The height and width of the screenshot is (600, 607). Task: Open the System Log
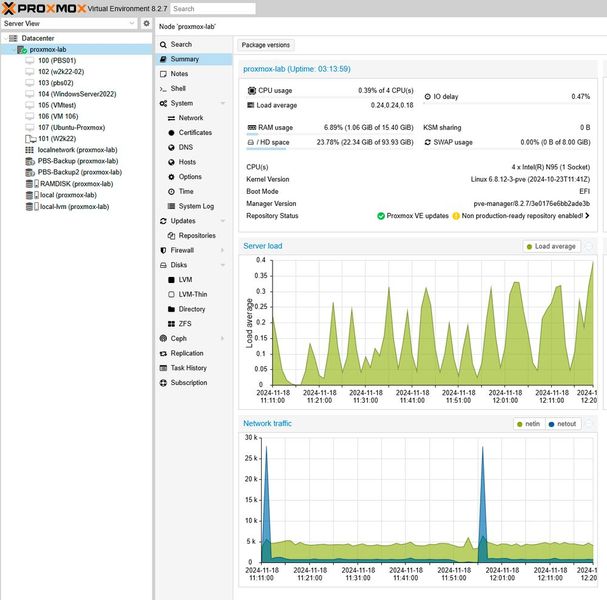(x=196, y=206)
